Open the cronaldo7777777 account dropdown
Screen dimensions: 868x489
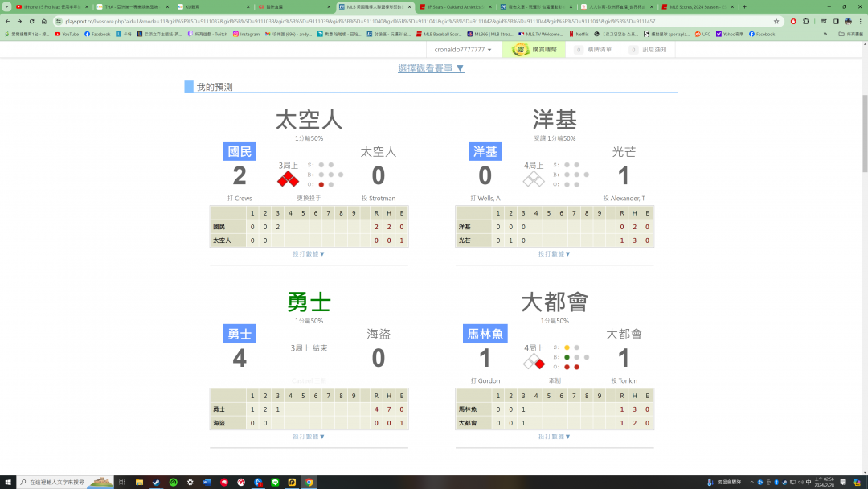[462, 49]
